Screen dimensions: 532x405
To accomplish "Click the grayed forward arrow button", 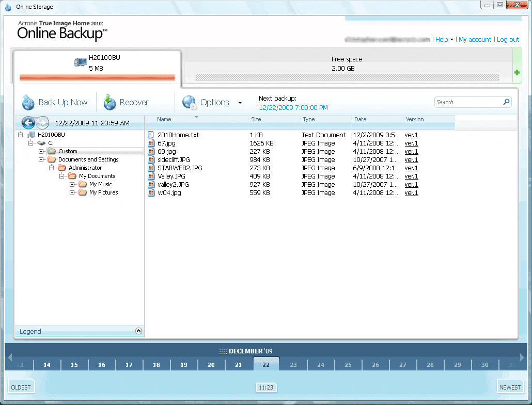I will pos(42,123).
